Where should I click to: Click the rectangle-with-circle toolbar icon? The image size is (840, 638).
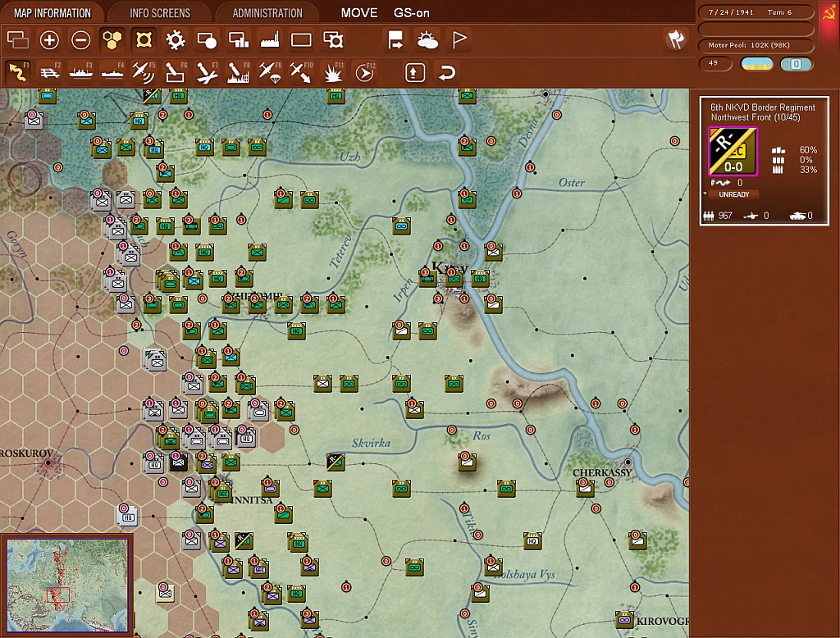(207, 39)
